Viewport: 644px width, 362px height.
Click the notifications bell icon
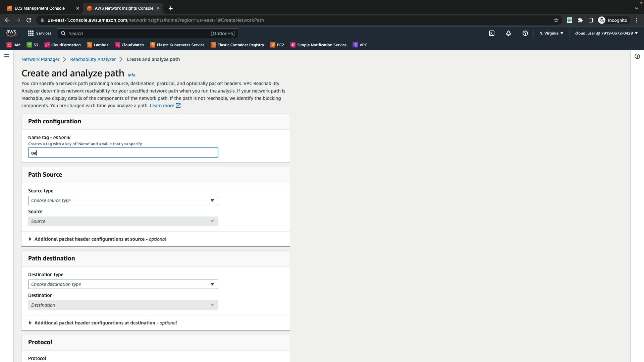pyautogui.click(x=508, y=33)
